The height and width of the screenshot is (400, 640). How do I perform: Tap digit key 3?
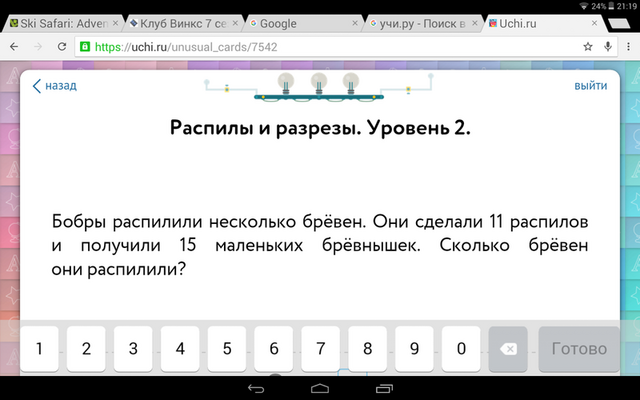click(133, 349)
